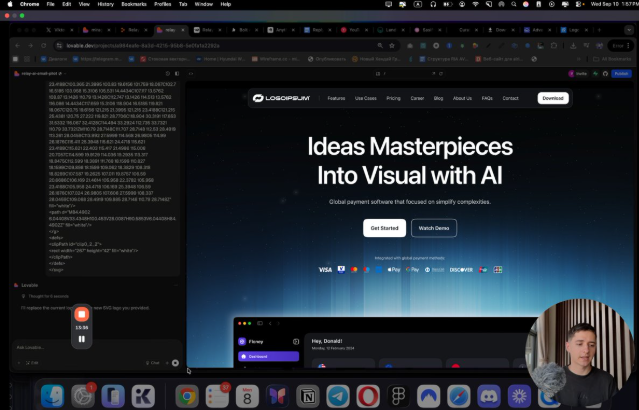Viewport: 639px width, 410px height.
Task: Open the Chrome File menu
Action: (x=51, y=4)
